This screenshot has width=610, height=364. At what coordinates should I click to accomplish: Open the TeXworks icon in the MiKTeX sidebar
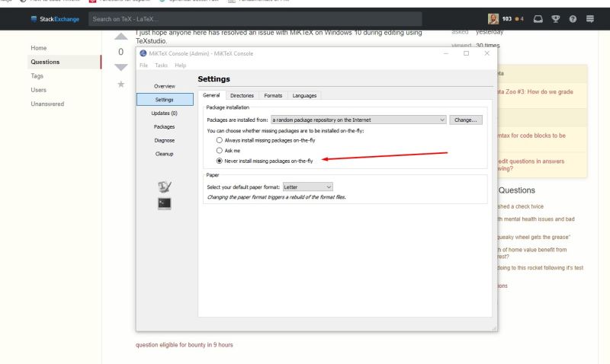(x=165, y=187)
